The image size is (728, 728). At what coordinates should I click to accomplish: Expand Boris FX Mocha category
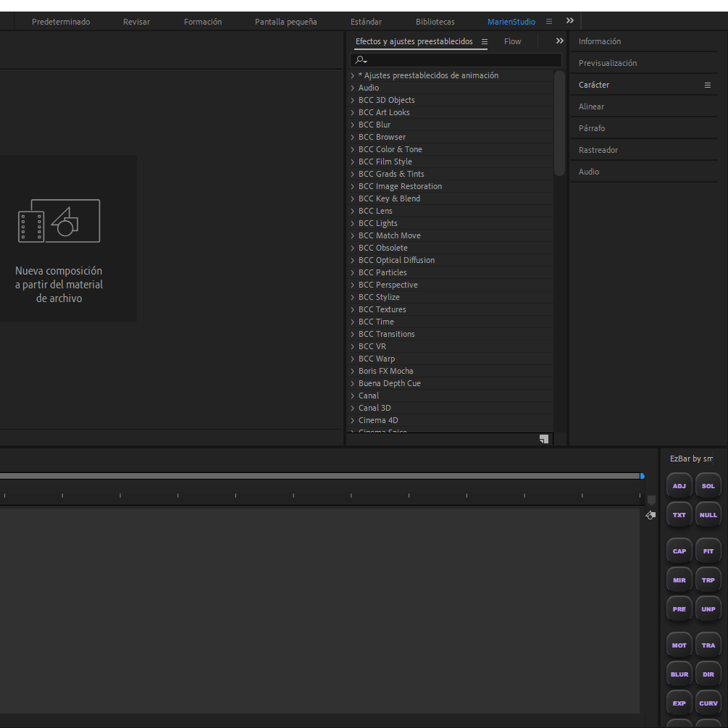coord(352,371)
